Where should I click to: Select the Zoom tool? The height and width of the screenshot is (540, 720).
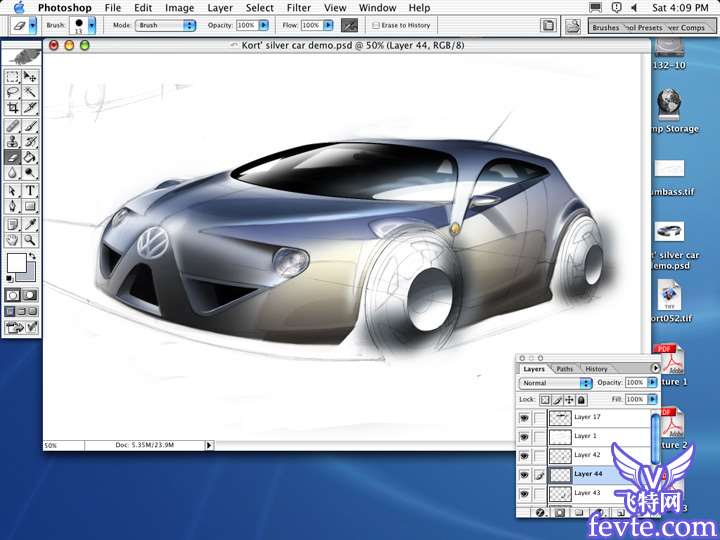(x=30, y=240)
